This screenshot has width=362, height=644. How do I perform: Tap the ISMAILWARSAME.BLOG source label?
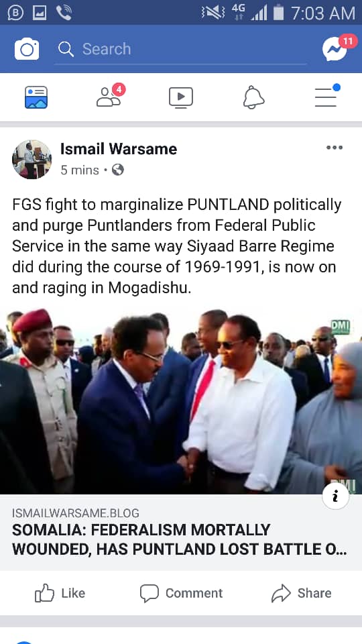(76, 513)
